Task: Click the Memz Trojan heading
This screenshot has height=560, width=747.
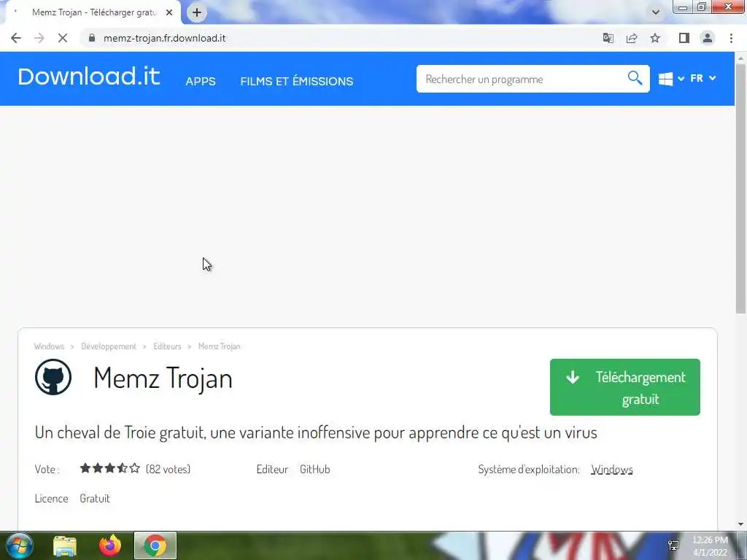Action: pyautogui.click(x=163, y=378)
